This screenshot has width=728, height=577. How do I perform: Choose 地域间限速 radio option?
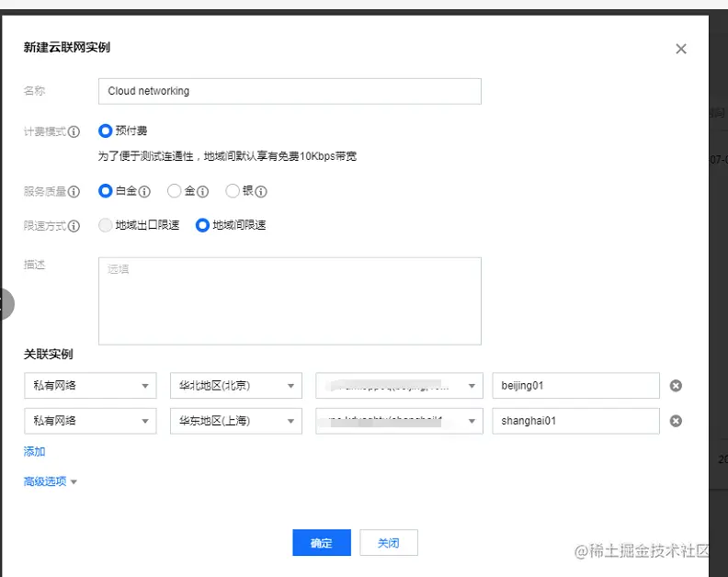(202, 225)
